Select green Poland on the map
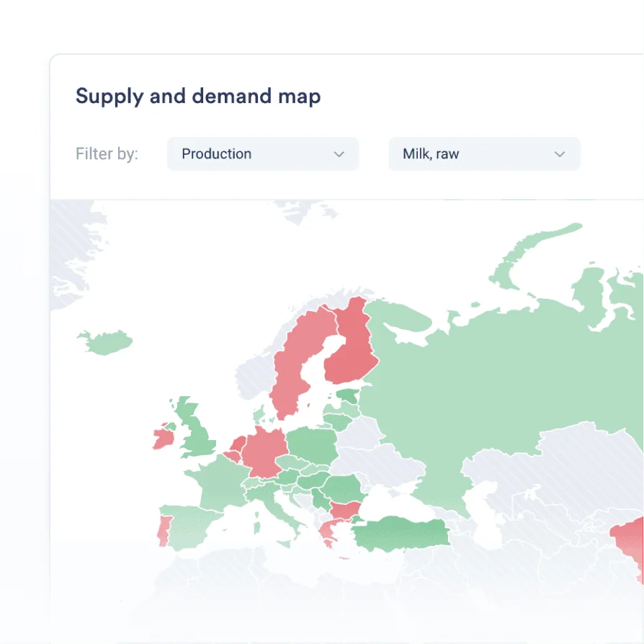The image size is (644, 644). (311, 444)
